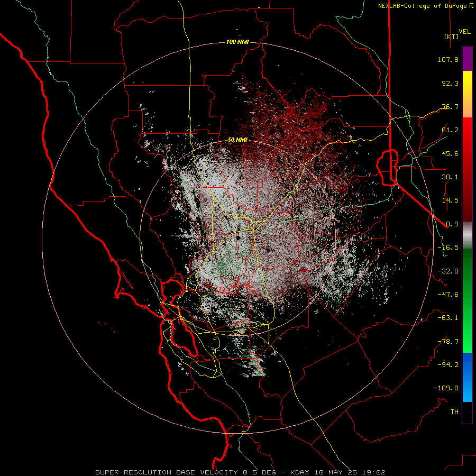Click the TH label on the legend
Viewport: 476px width, 476px height.
pos(454,412)
